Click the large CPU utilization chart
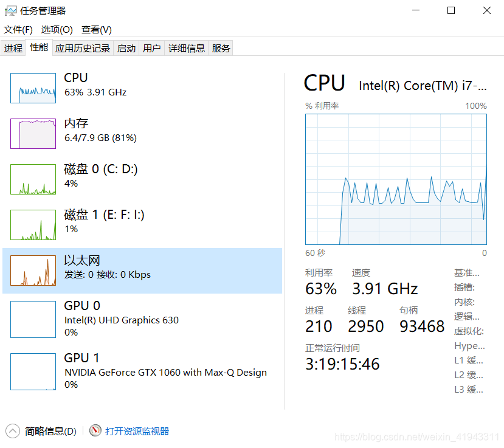This screenshot has width=504, height=448. coord(396,179)
